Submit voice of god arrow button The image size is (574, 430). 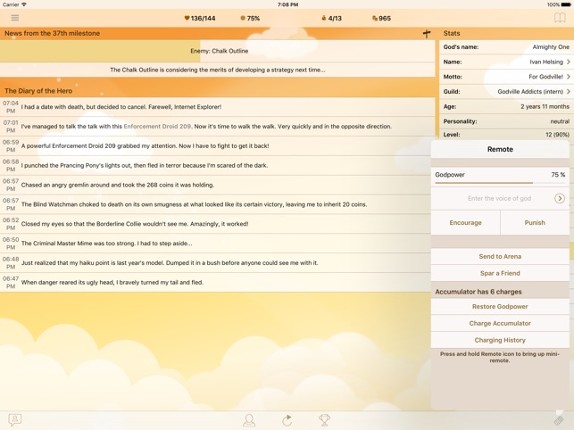(559, 198)
